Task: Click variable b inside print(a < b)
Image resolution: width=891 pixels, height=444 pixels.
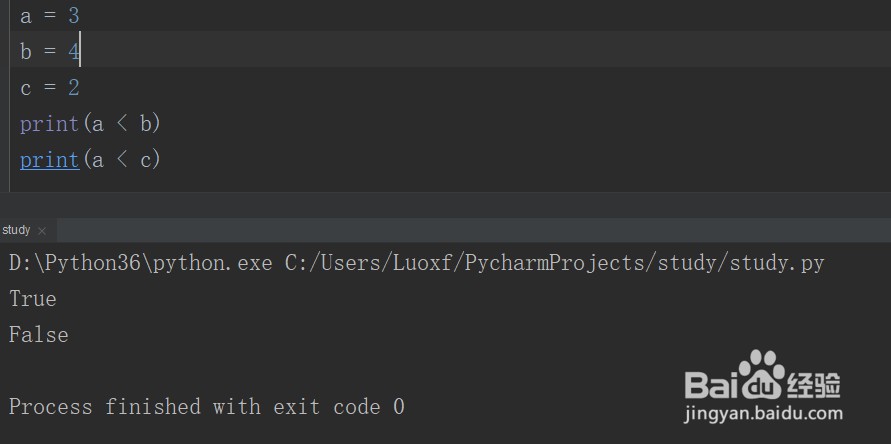Action: [x=146, y=123]
